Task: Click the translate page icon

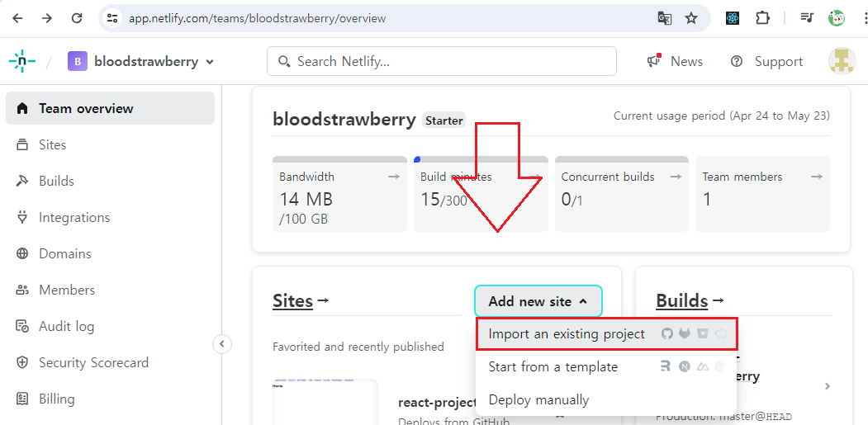Action: click(x=664, y=18)
